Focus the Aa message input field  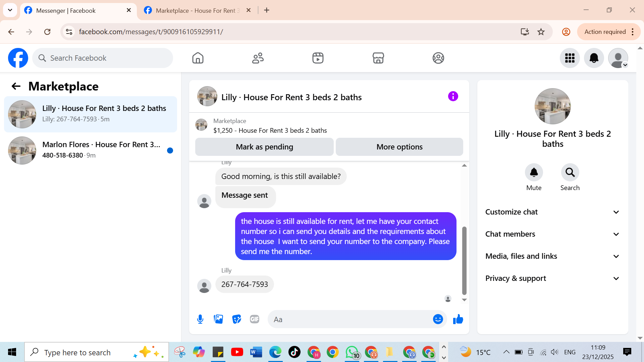(351, 319)
